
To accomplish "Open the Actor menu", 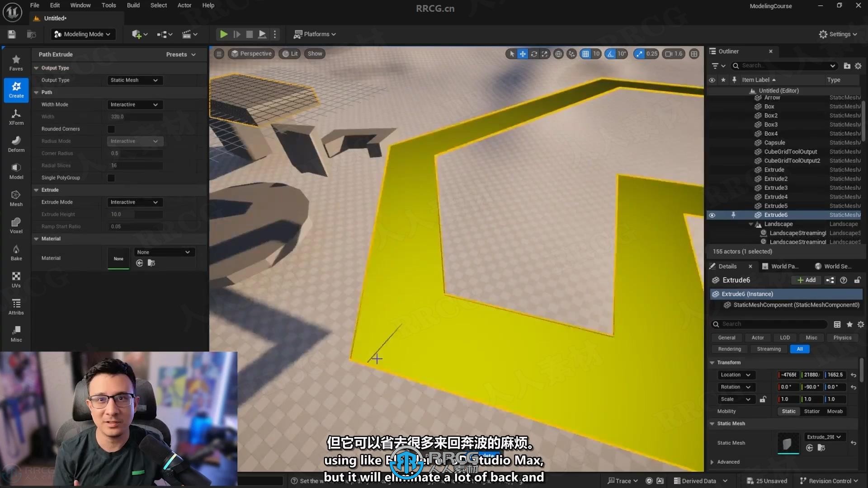I will coord(184,5).
